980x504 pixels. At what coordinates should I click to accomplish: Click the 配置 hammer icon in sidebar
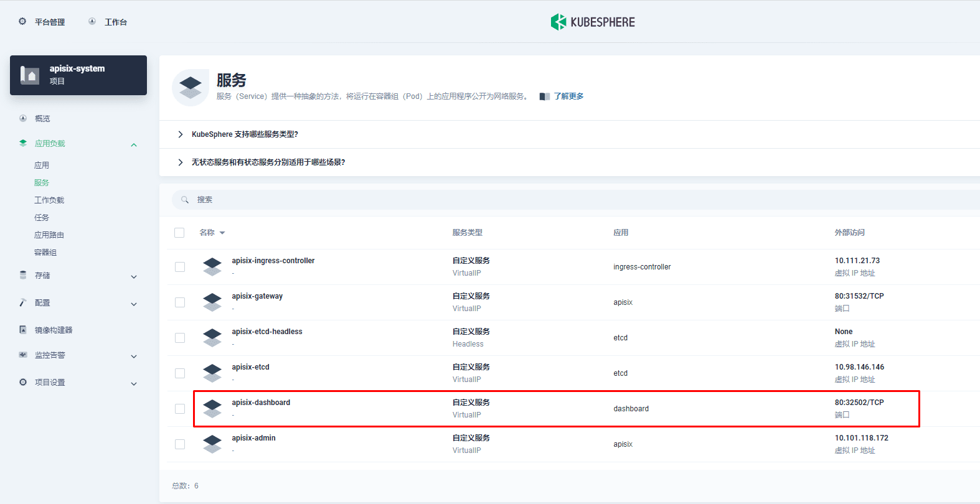click(x=23, y=302)
